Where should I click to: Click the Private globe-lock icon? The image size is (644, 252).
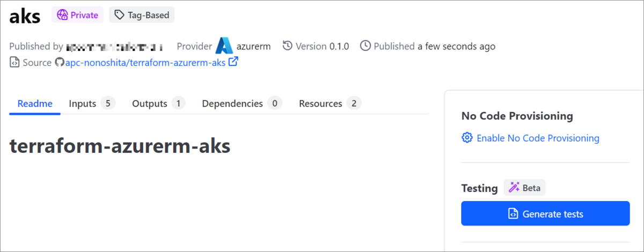[62, 15]
